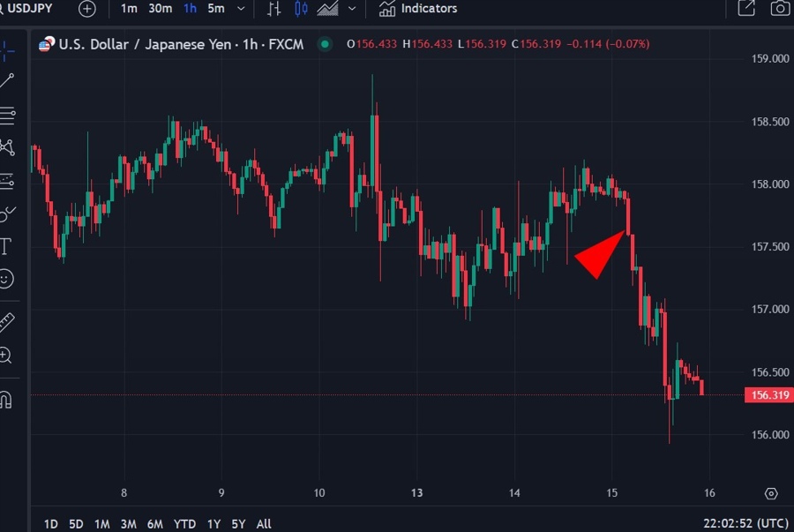Click the 159.000 price axis label
This screenshot has width=794, height=532.
(x=770, y=59)
